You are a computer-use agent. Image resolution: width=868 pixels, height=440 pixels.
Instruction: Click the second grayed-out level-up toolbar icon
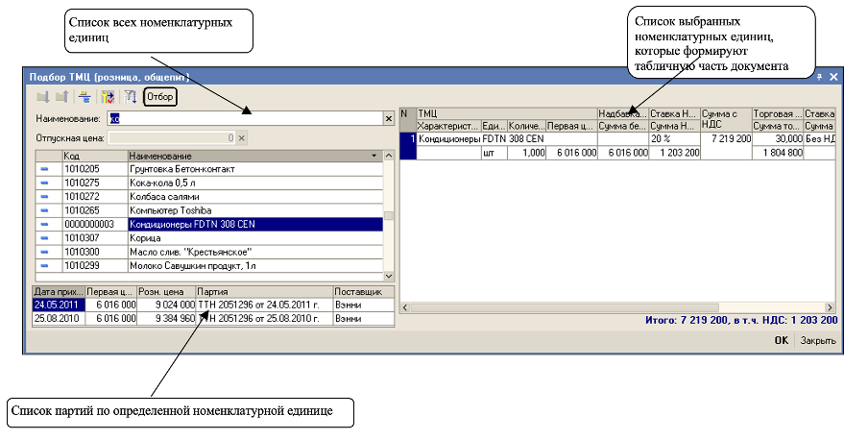point(61,97)
